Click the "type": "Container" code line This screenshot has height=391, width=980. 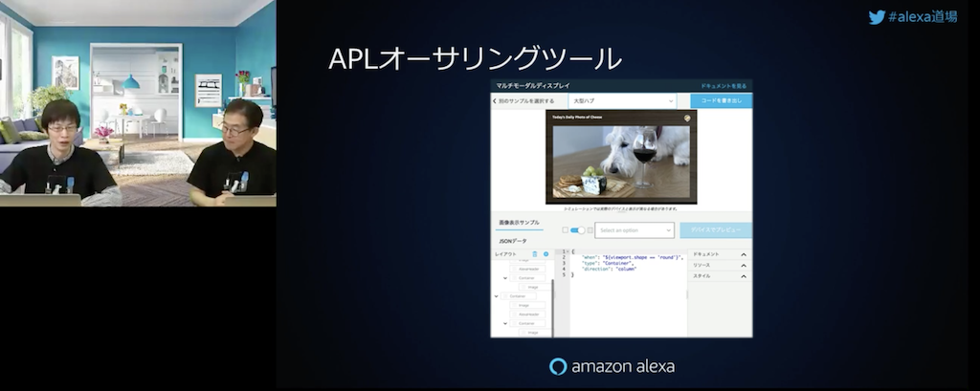tap(608, 263)
